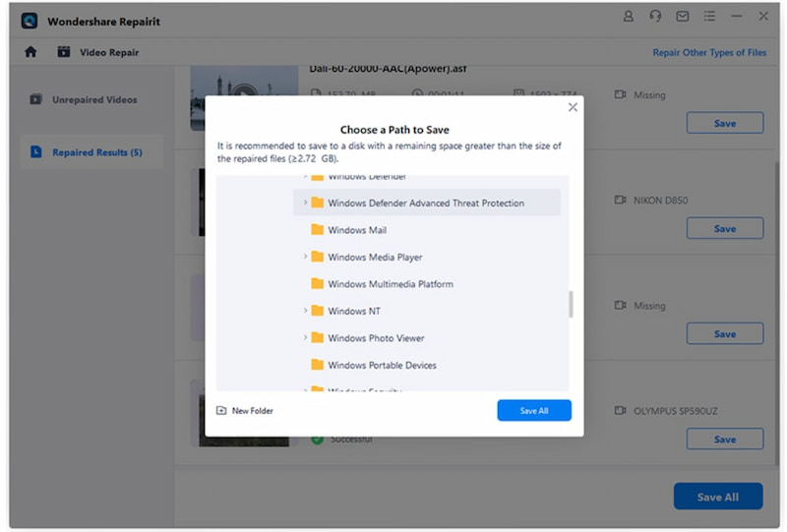
Task: Click Repair Other Types of Files link
Action: 709,53
